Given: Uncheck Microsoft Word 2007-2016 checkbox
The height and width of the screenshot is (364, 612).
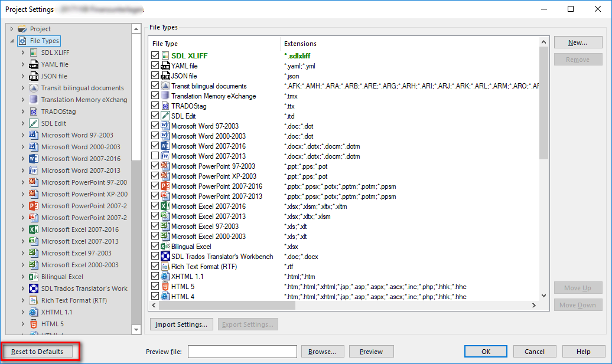Looking at the screenshot, I should [x=155, y=146].
